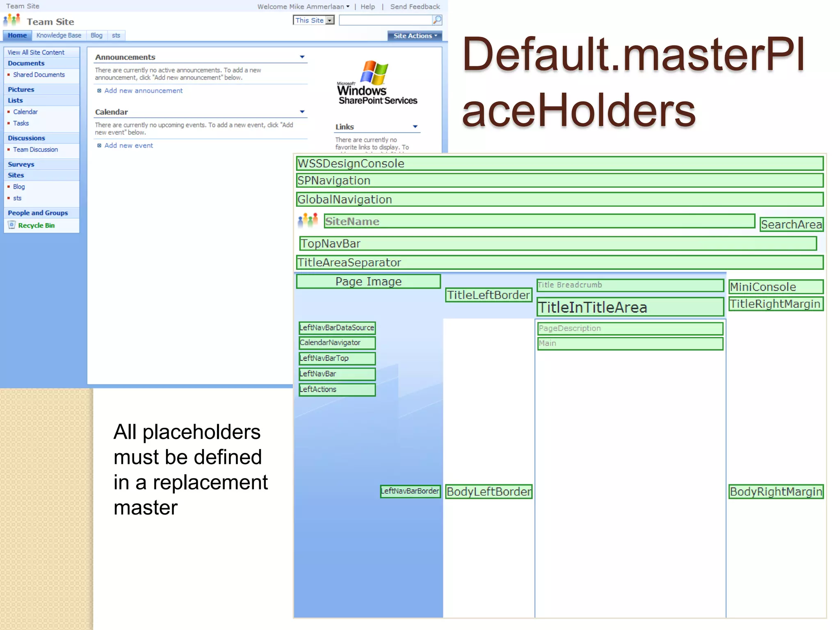
Task: Click the Send Feedback link
Action: [x=415, y=7]
